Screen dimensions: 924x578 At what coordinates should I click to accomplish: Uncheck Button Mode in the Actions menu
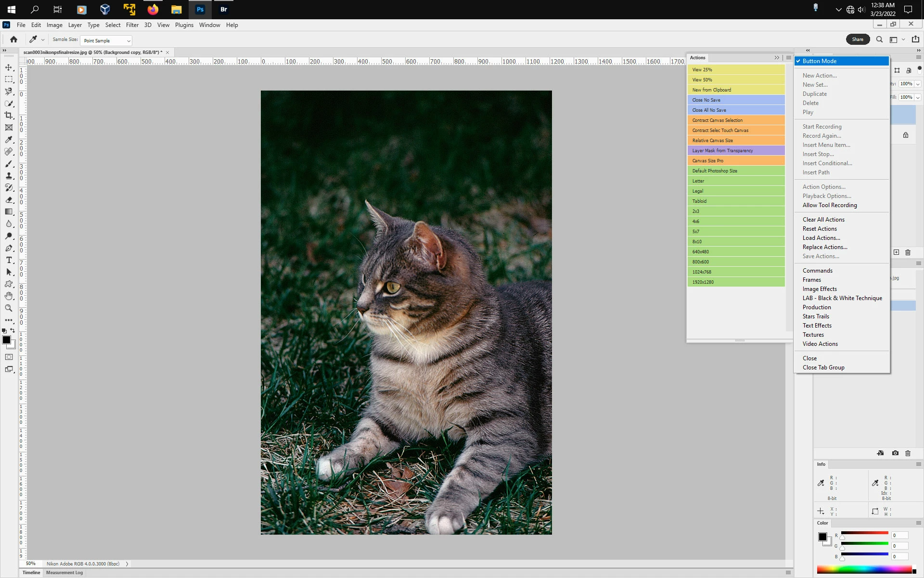[x=819, y=61]
